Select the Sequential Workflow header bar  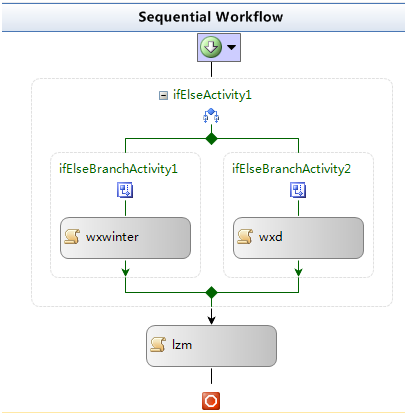tap(203, 17)
